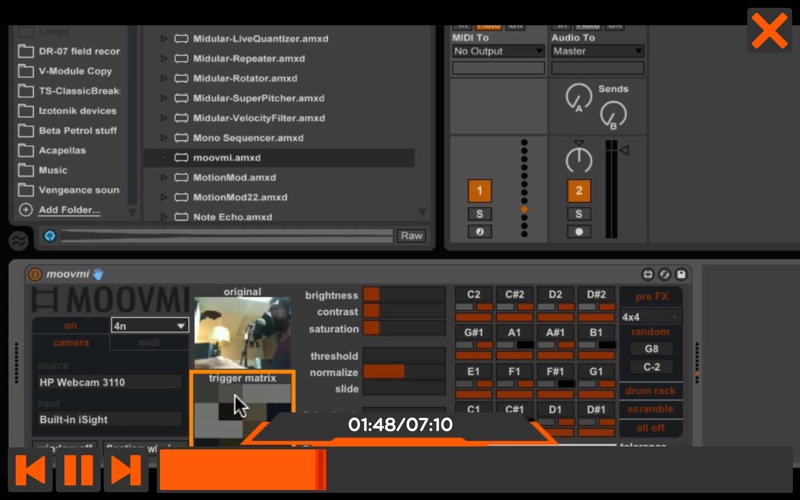Select HP Webcam 3110 source field
The image size is (800, 500).
pyautogui.click(x=109, y=382)
